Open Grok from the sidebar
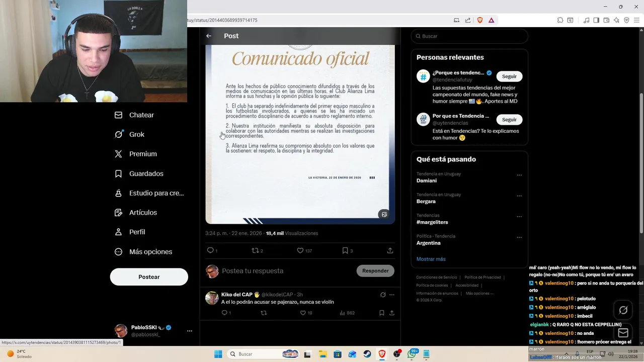Image resolution: width=644 pixels, height=362 pixels. (136, 135)
